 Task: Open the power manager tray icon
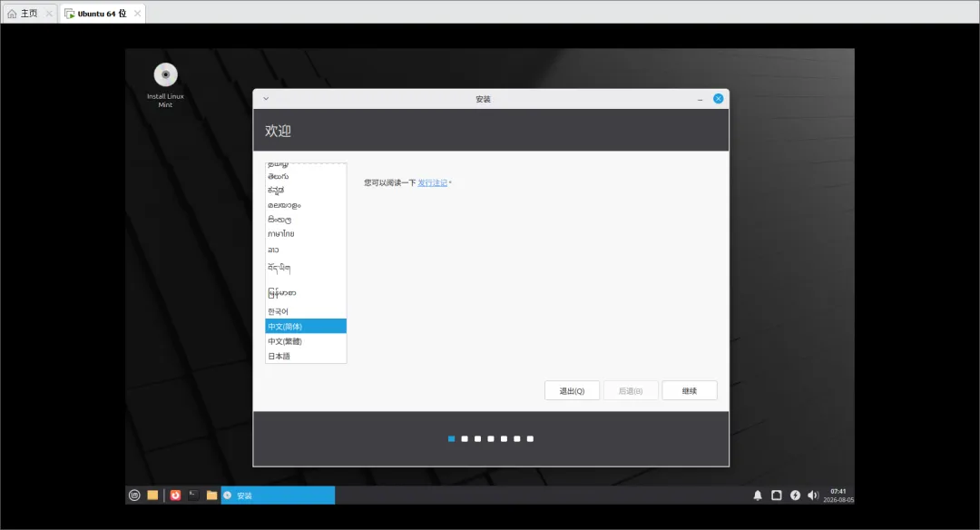click(795, 495)
